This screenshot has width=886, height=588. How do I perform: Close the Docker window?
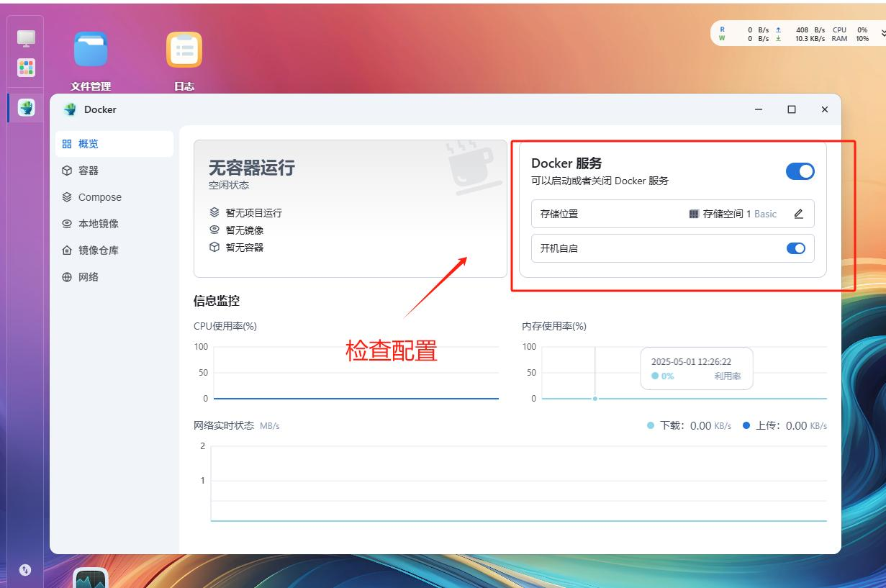pyautogui.click(x=825, y=109)
